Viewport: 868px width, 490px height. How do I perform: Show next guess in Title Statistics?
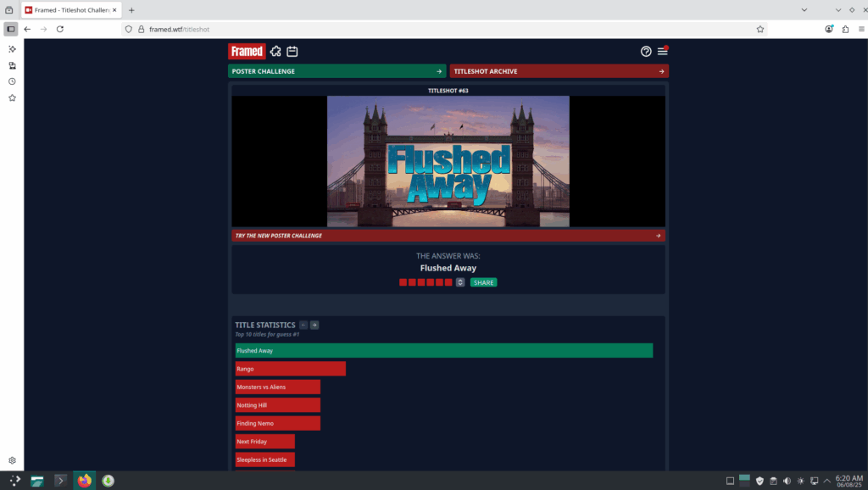click(x=314, y=325)
